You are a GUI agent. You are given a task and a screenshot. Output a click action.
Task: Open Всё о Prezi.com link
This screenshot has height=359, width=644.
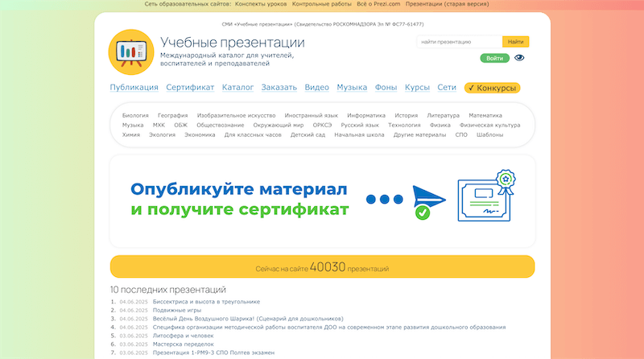coord(378,4)
